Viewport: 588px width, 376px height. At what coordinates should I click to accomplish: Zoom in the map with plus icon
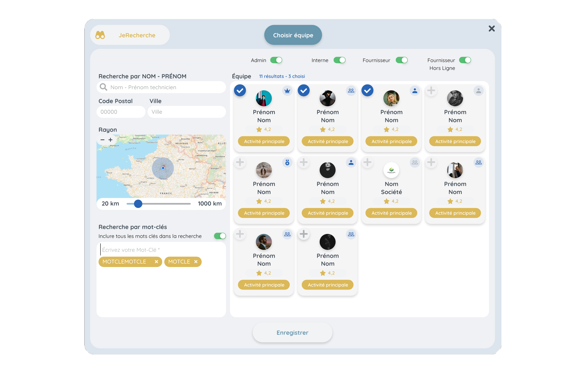coord(110,140)
